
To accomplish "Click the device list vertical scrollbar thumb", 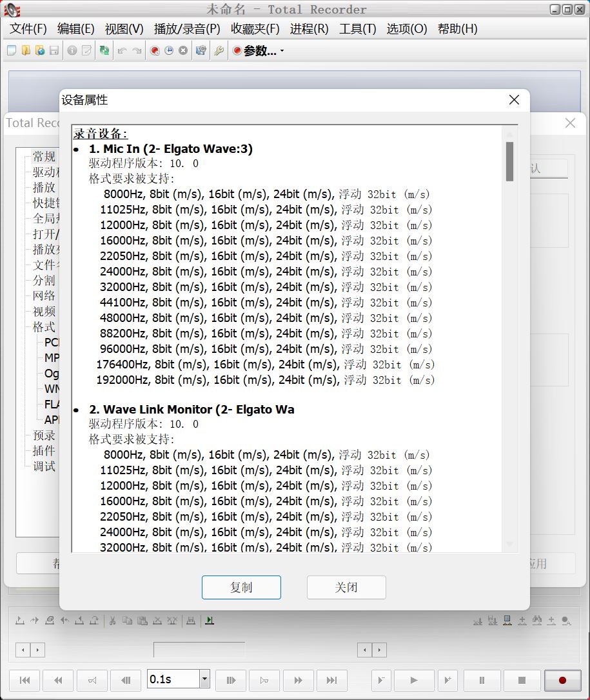I will [x=509, y=161].
